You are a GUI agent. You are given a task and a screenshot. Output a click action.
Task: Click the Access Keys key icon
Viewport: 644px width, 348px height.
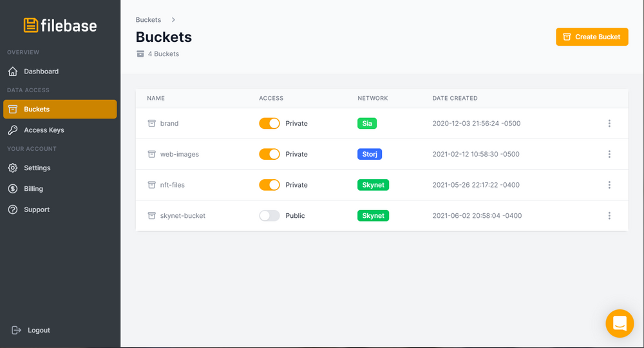click(x=13, y=130)
